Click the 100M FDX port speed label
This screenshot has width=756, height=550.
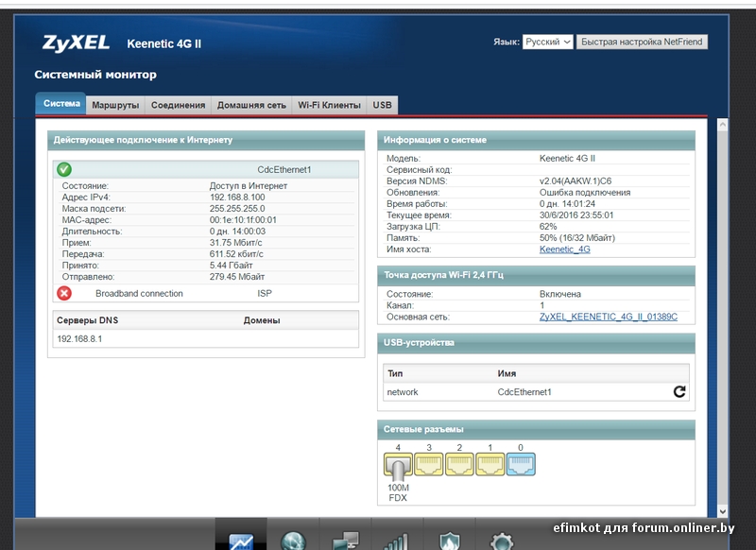[398, 492]
